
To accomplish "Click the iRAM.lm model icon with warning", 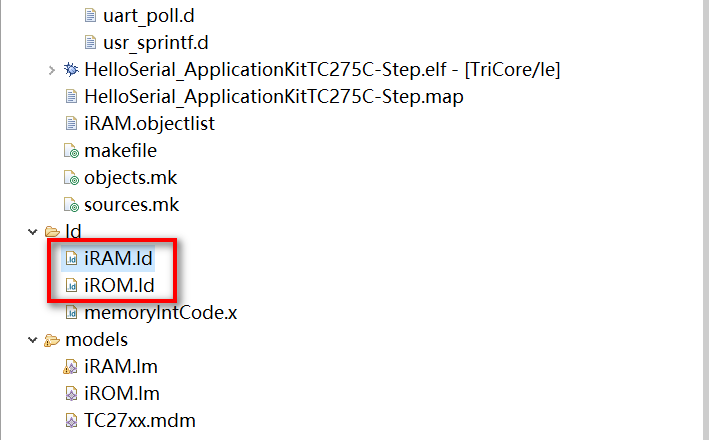I will click(71, 367).
